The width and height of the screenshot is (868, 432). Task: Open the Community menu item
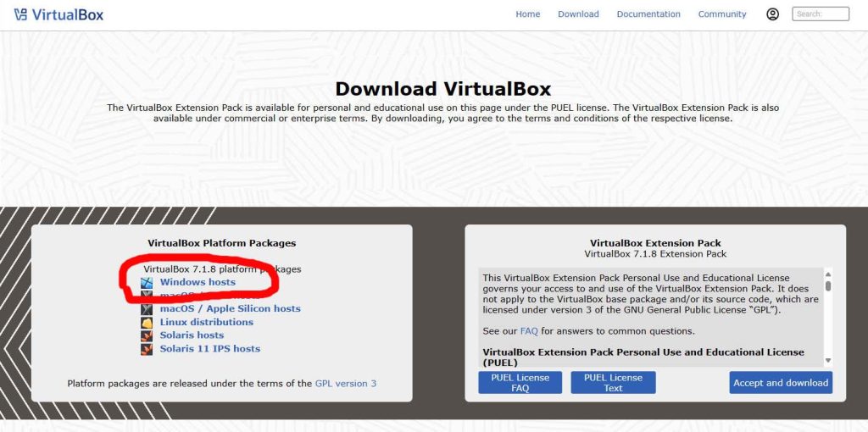[722, 14]
